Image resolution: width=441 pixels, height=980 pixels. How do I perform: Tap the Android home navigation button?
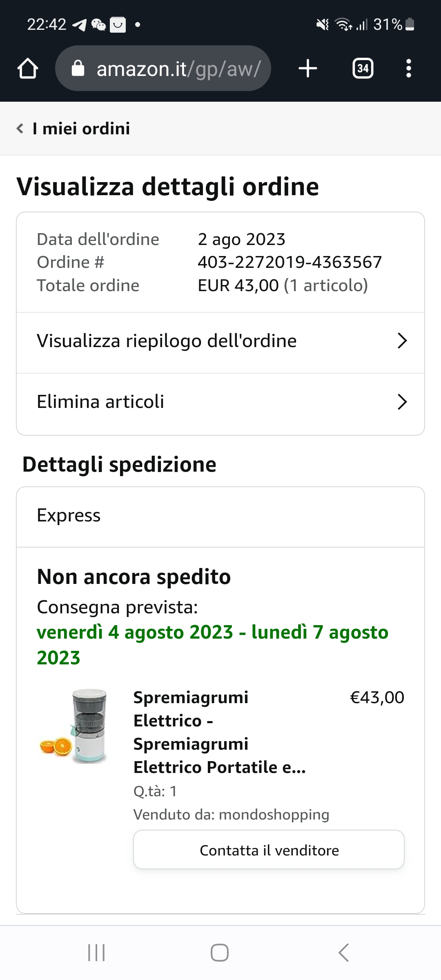pos(220,953)
